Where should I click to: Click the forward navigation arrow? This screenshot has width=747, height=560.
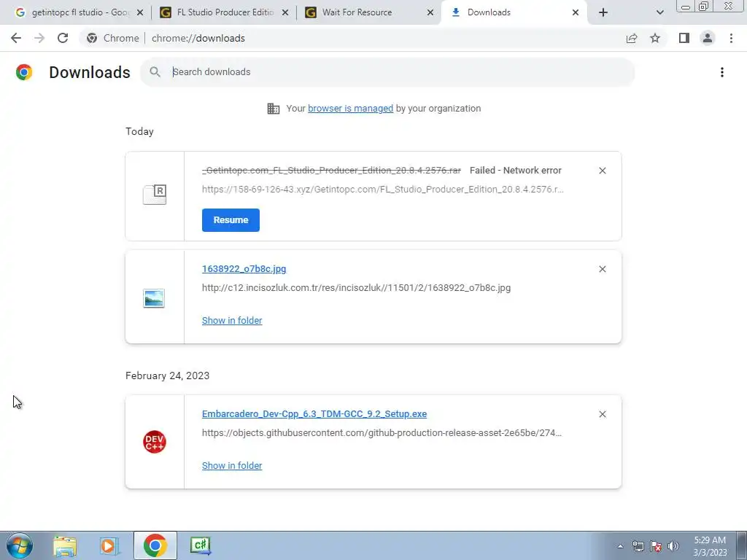point(39,38)
